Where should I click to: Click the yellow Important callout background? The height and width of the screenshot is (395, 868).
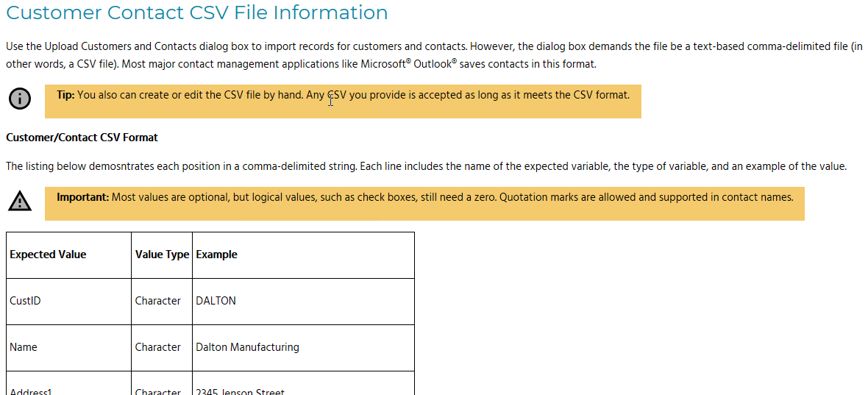(x=424, y=204)
